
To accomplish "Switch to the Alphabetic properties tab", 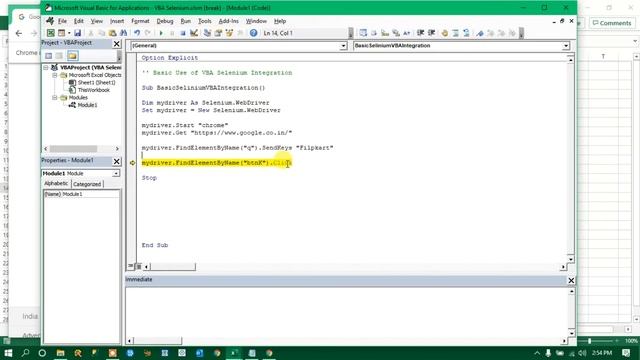I will coord(56,184).
